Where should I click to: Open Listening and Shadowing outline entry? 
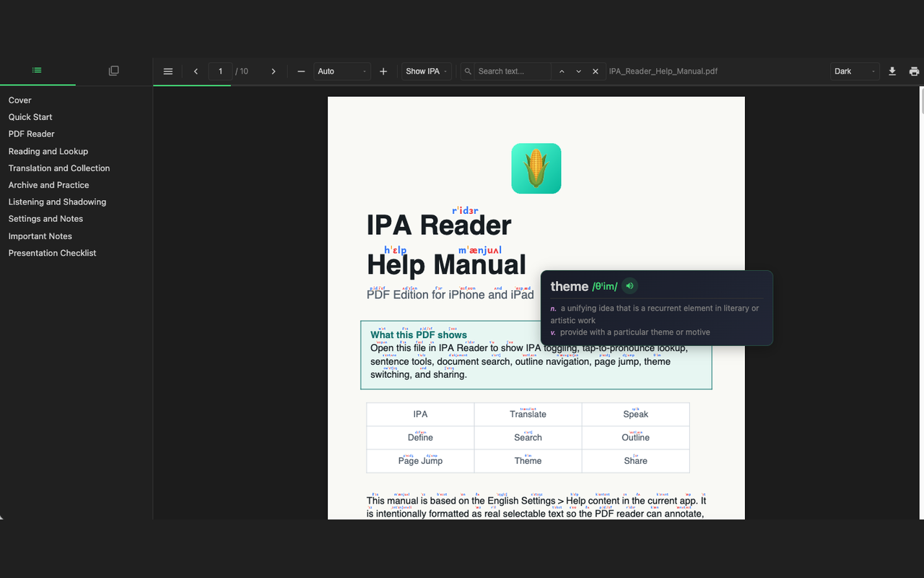(x=57, y=202)
